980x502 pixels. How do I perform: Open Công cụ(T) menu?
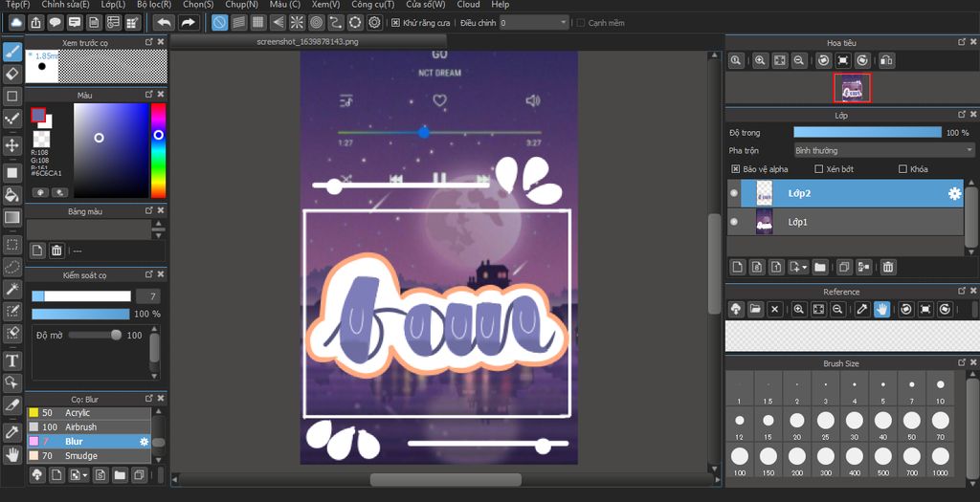point(372,5)
